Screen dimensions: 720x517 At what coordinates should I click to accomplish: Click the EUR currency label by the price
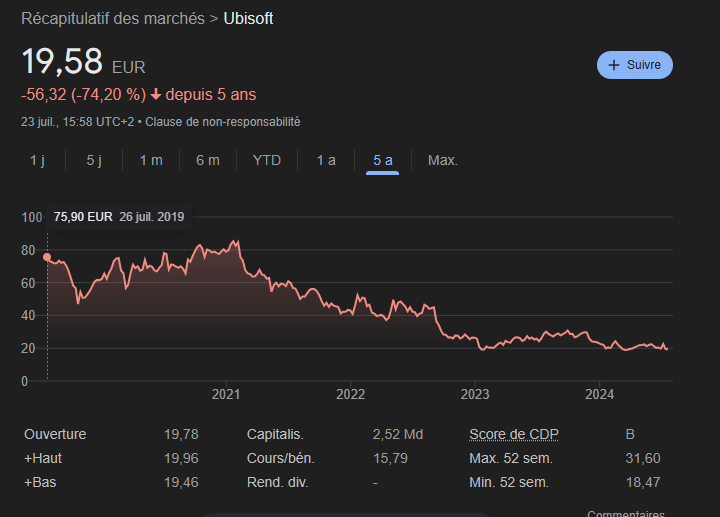point(129,67)
